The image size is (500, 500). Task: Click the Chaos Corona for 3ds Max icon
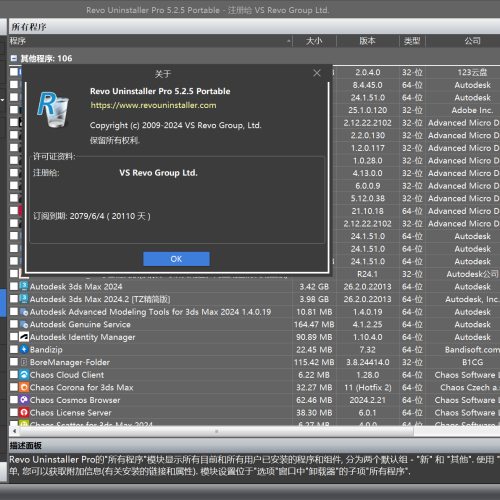tap(24, 387)
